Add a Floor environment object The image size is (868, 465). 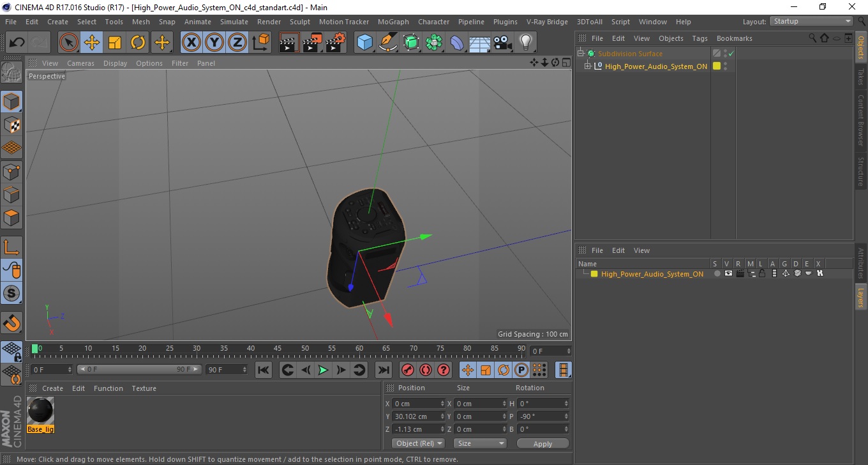480,43
